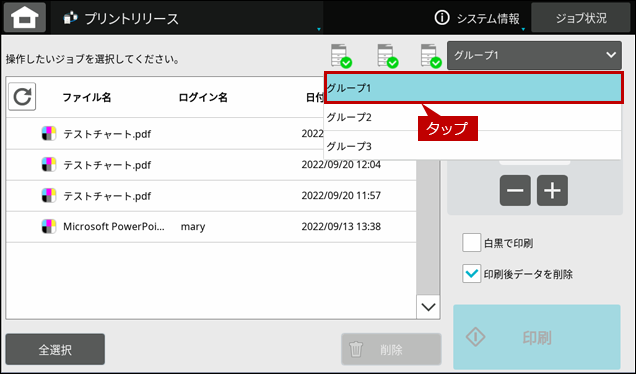Uncheck 印刷後データを削除 option
The width and height of the screenshot is (636, 374).
(x=471, y=274)
